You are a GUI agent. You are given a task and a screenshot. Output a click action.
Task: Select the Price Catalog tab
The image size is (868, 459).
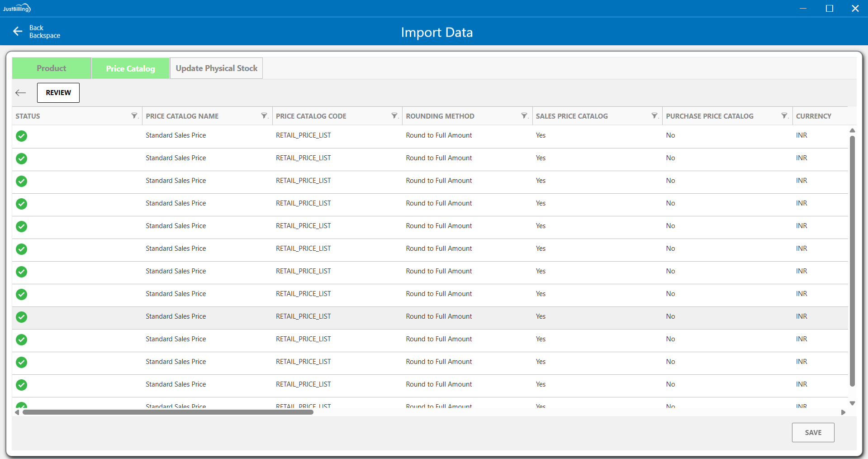pos(130,68)
